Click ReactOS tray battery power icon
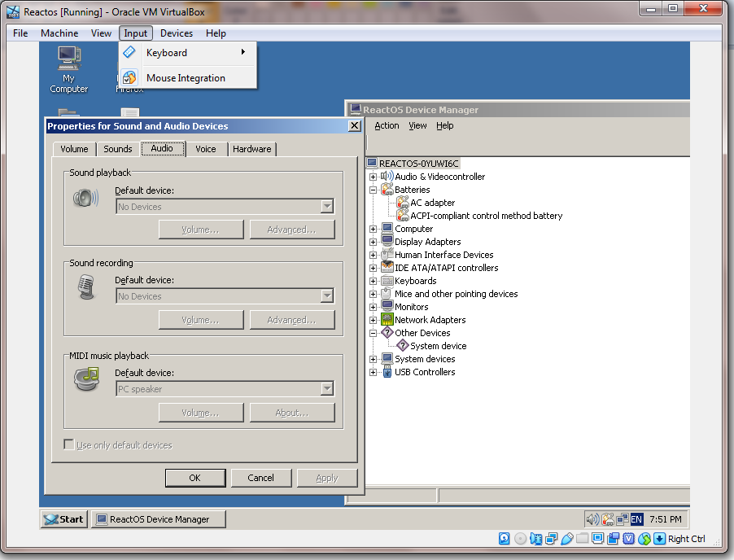Screen dimensions: 734x560 pyautogui.click(x=608, y=518)
